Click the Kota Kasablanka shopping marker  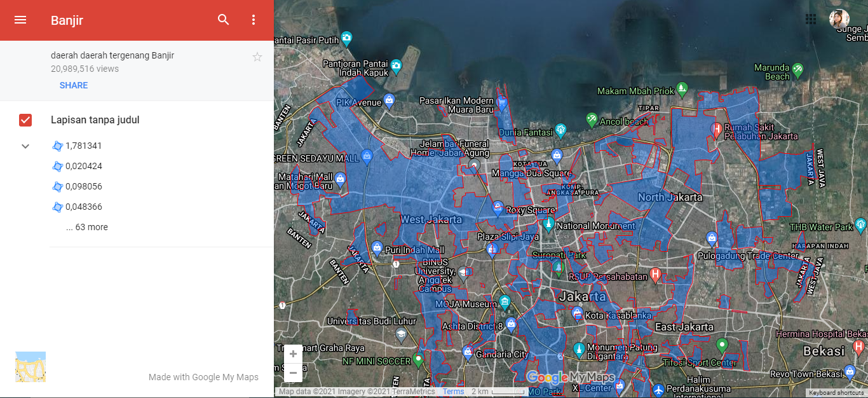tap(577, 313)
